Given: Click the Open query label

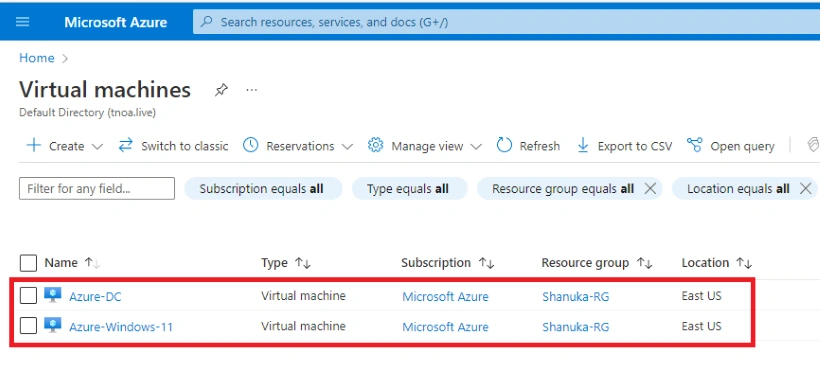Looking at the screenshot, I should click(742, 146).
